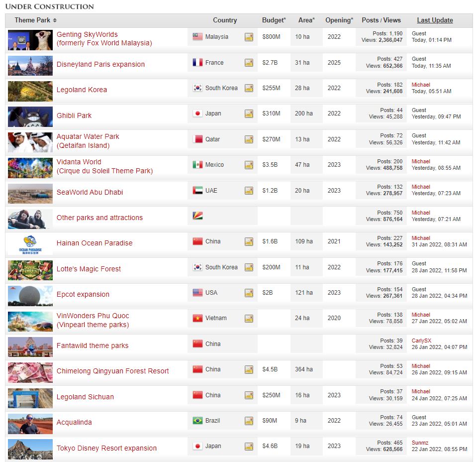Image resolution: width=476 pixels, height=462 pixels.
Task: View CarlySX's profile in Fantawild row
Action: (421, 341)
